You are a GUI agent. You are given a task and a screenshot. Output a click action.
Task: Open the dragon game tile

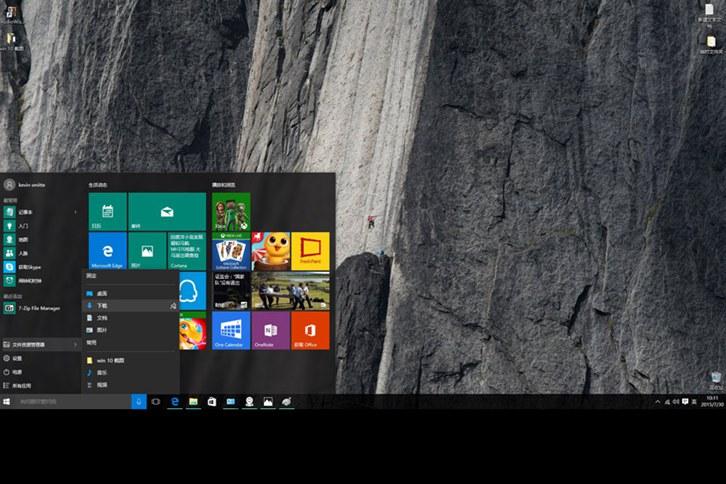[x=193, y=331]
